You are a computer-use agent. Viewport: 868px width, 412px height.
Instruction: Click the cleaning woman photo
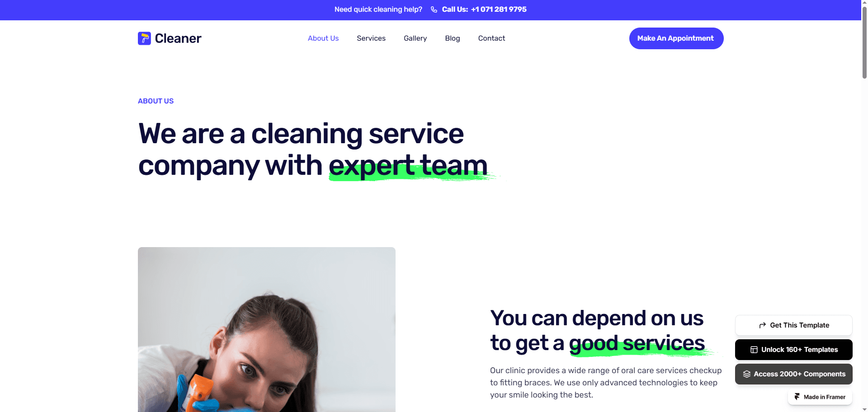pos(267,329)
